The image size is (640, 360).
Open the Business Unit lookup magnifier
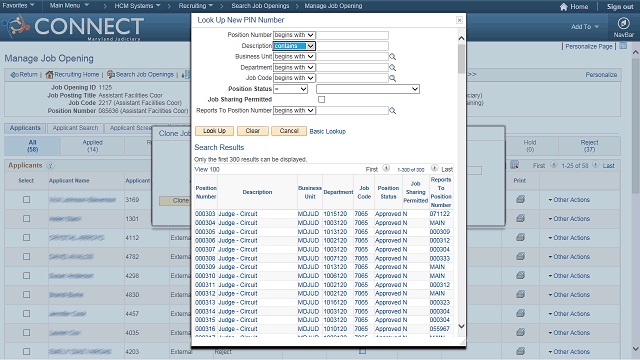pos(392,57)
